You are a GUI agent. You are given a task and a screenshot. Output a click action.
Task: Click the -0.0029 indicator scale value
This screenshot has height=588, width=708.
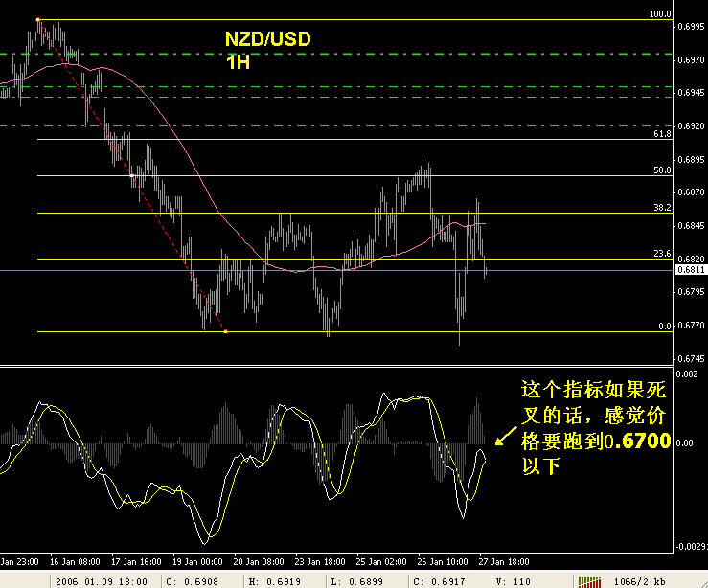click(692, 547)
